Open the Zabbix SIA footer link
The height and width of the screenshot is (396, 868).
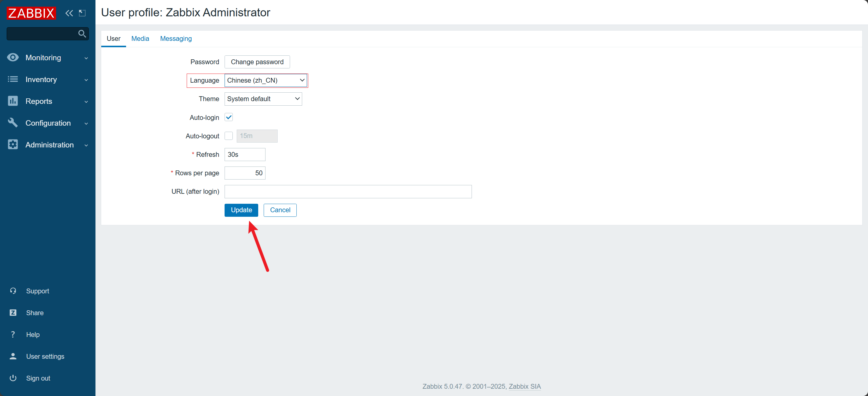click(x=524, y=386)
